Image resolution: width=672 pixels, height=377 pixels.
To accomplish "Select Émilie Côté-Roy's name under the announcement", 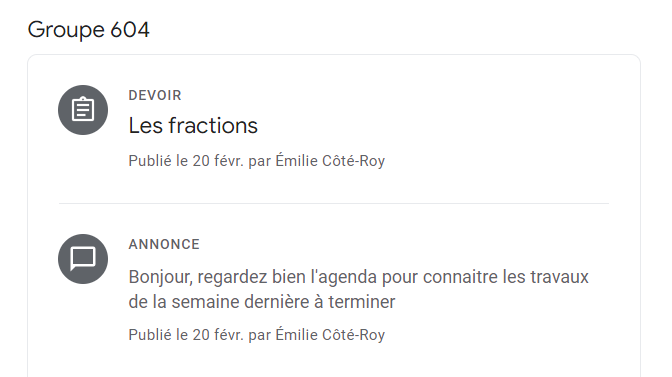I will point(330,334).
